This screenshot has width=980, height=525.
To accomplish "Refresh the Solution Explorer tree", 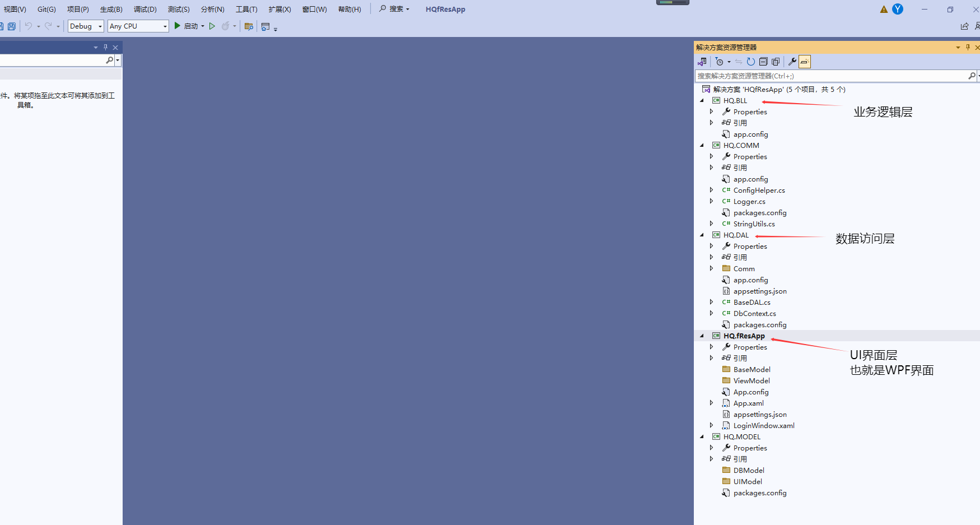I will pyautogui.click(x=751, y=62).
